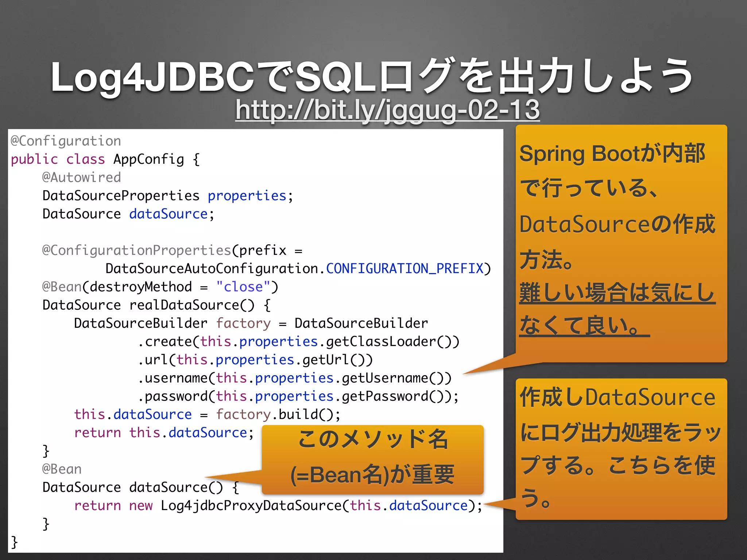Click the 'DataSourceの作成' callout text

[x=617, y=224]
